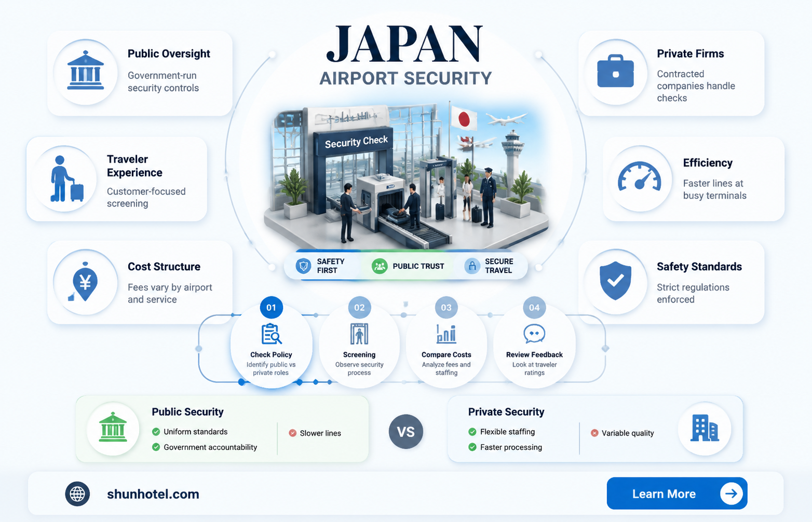
Task: Click the Screening step label
Action: pyautogui.click(x=359, y=355)
